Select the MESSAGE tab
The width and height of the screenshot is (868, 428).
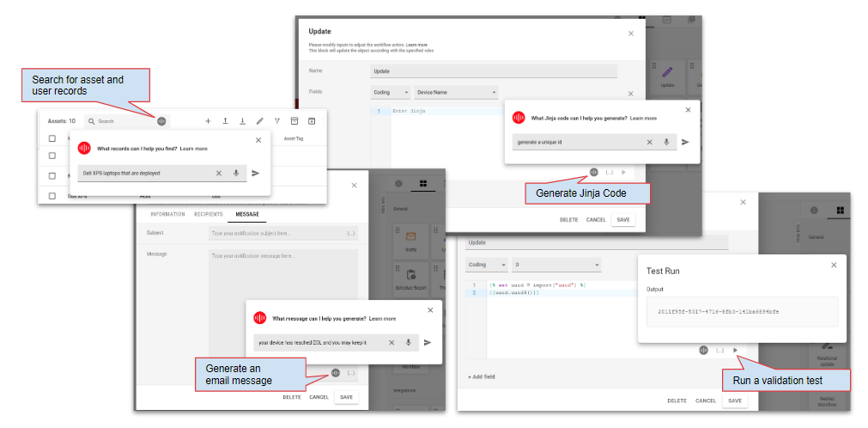point(247,214)
